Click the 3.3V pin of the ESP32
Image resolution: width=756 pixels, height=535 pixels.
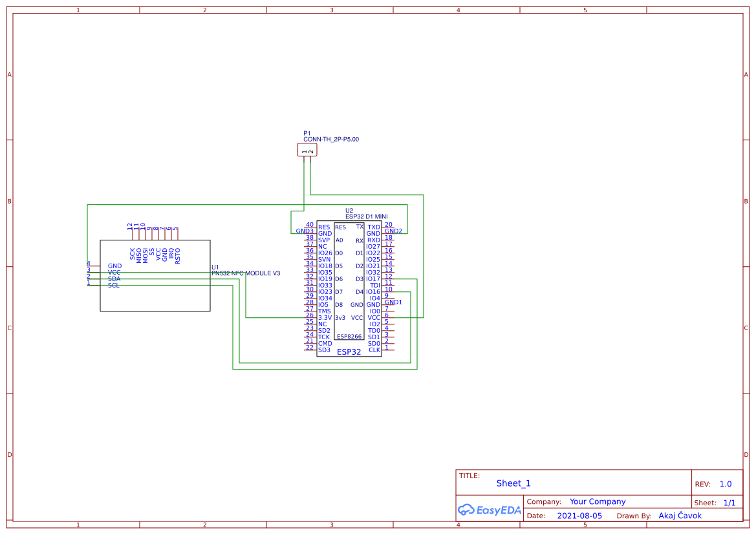325,317
